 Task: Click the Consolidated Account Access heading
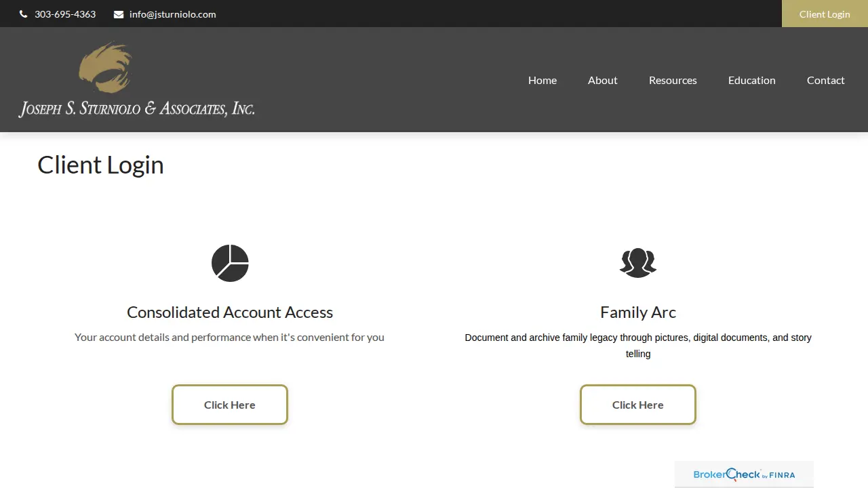click(x=230, y=312)
